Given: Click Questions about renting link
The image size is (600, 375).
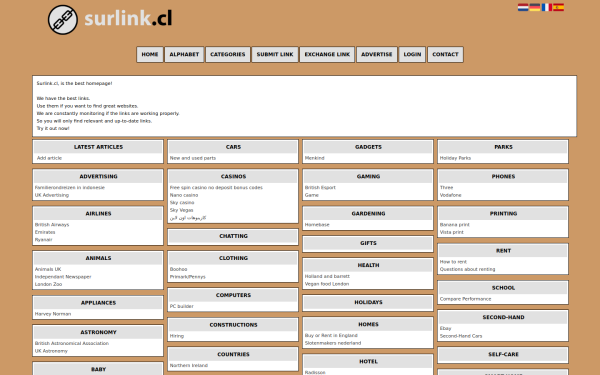Looking at the screenshot, I should (x=467, y=269).
